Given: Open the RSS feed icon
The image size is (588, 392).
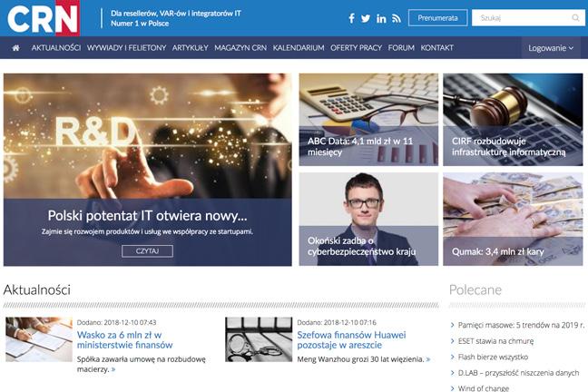Looking at the screenshot, I should pyautogui.click(x=397, y=18).
